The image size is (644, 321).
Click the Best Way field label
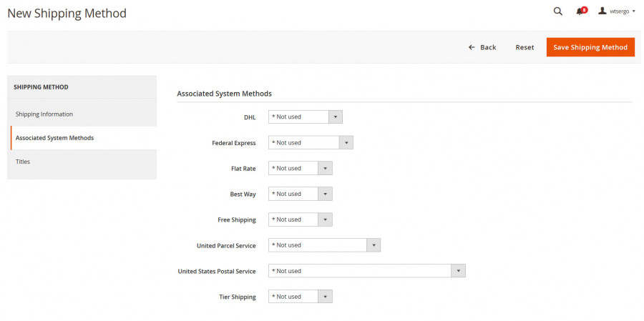pos(243,194)
